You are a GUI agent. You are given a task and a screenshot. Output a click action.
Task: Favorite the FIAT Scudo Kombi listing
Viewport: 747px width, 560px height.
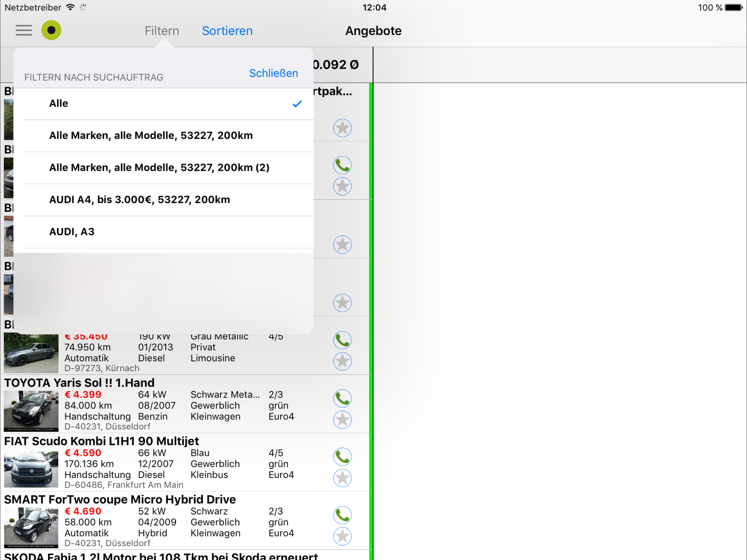click(342, 478)
